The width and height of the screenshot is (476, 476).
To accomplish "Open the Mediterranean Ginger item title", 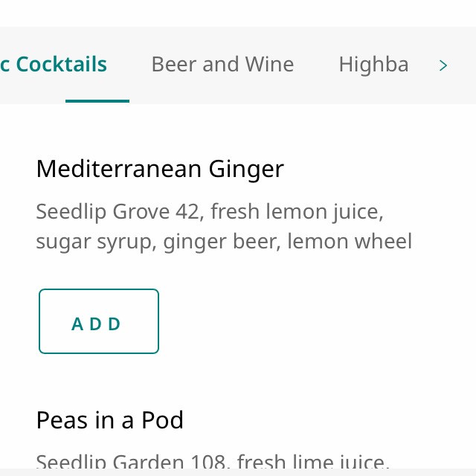I will click(x=159, y=170).
